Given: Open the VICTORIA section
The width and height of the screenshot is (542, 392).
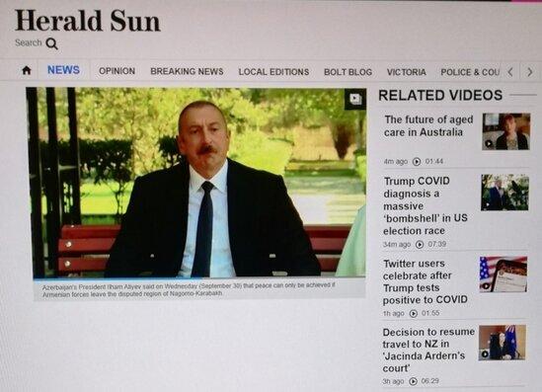Looking at the screenshot, I should tap(406, 72).
